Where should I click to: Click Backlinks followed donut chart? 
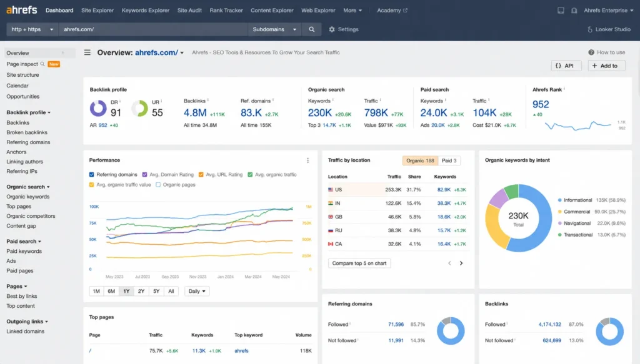(x=609, y=332)
